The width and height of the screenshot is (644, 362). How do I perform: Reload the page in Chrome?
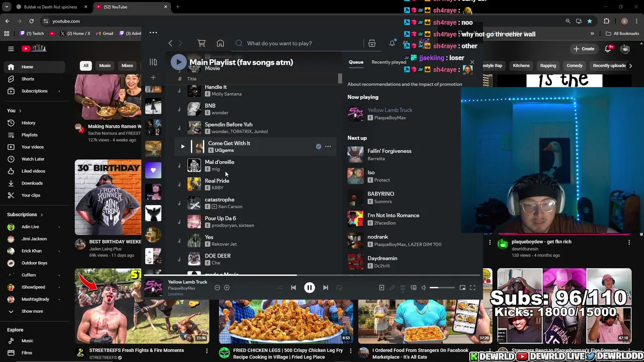pyautogui.click(x=31, y=21)
